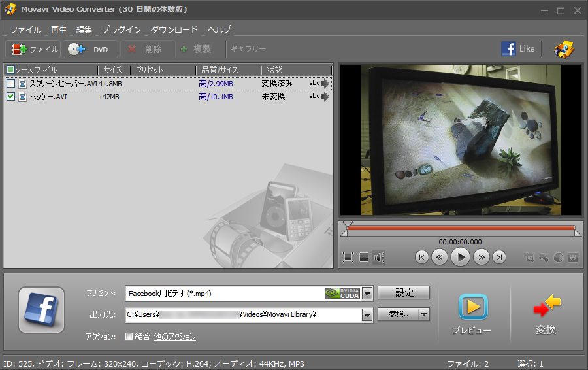Click the rewind button
The image size is (588, 370).
[x=440, y=258]
